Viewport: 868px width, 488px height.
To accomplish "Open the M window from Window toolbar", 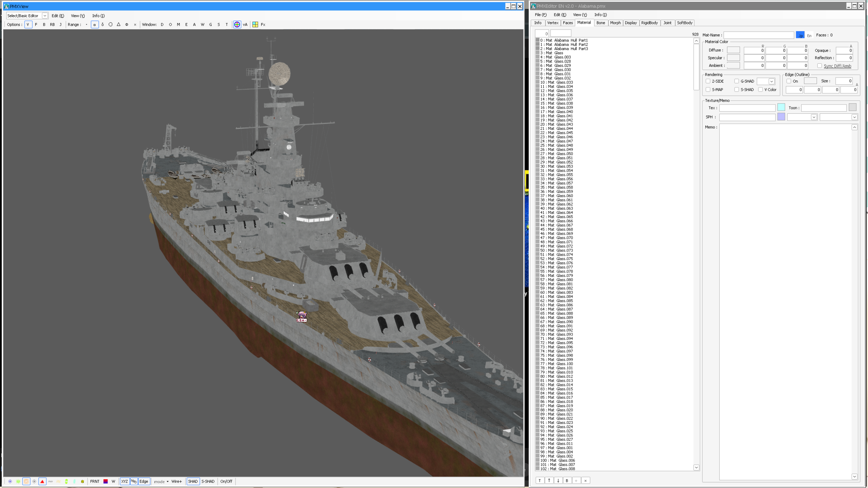I will click(178, 24).
